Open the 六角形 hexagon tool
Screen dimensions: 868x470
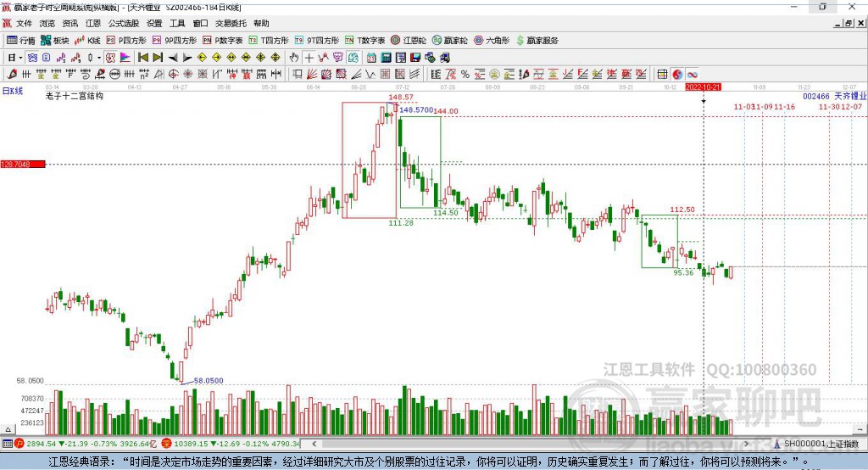tap(491, 41)
